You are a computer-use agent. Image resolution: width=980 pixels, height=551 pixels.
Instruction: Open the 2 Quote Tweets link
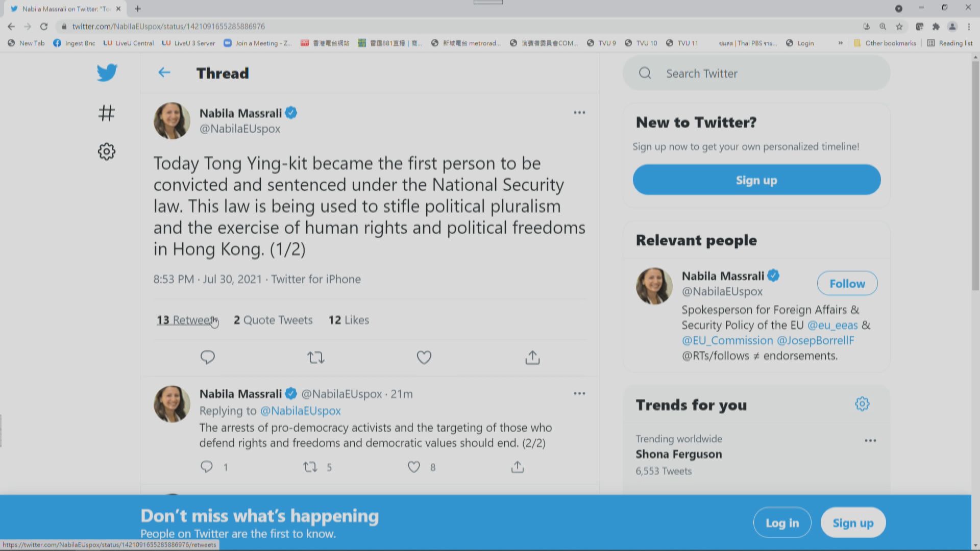pos(273,320)
